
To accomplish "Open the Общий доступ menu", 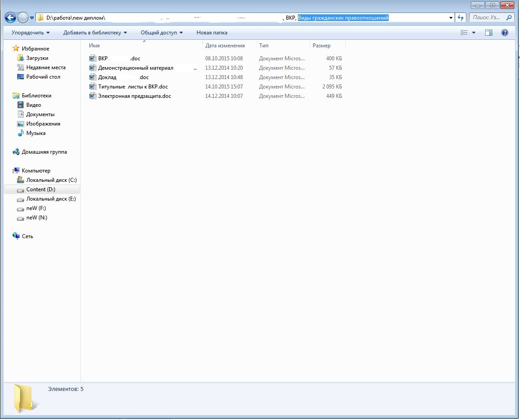I will click(x=162, y=33).
